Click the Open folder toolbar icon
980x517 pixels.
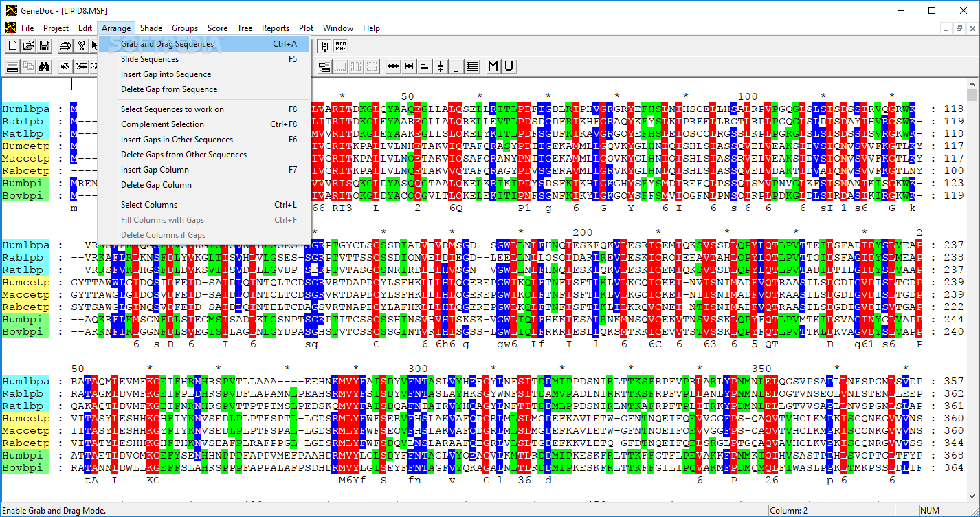coord(28,45)
